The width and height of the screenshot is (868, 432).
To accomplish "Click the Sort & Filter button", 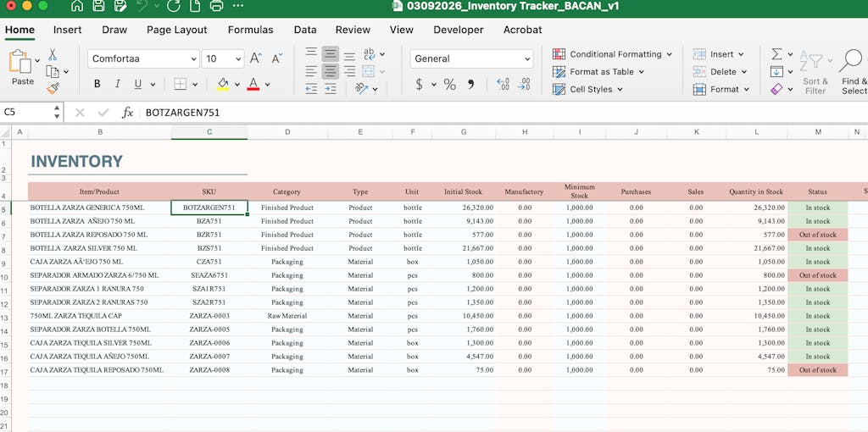I will 815,72.
